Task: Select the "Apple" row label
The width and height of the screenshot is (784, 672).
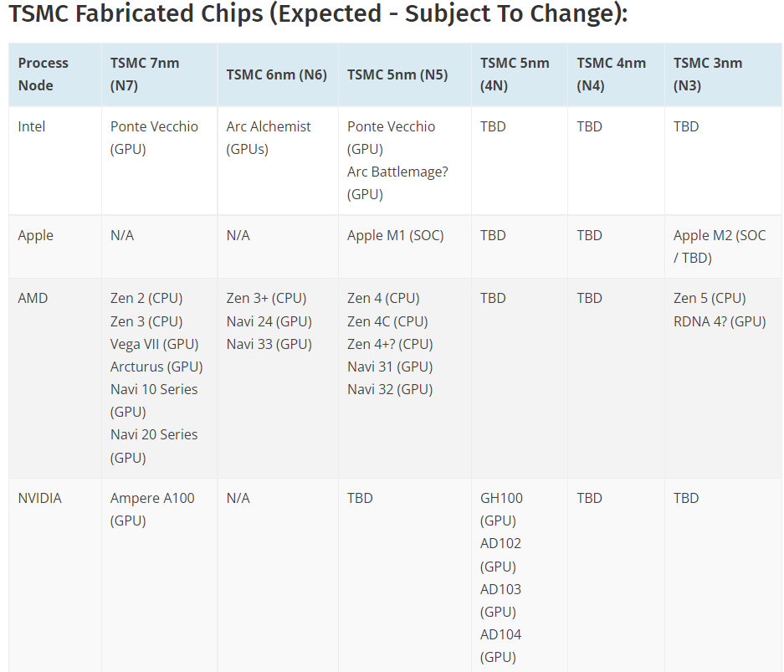Action: tap(35, 235)
